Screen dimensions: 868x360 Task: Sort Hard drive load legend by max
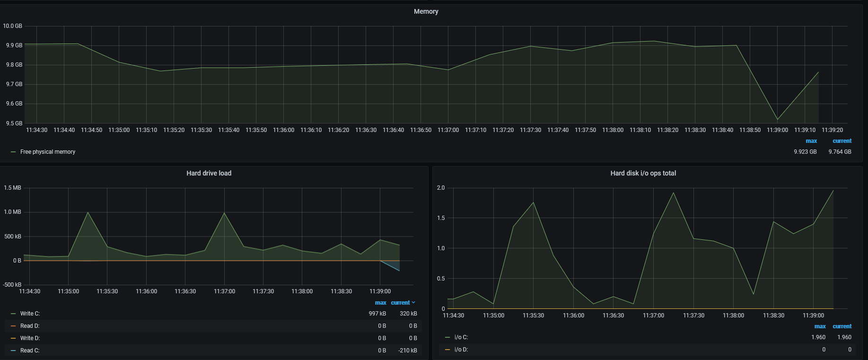[x=381, y=303]
